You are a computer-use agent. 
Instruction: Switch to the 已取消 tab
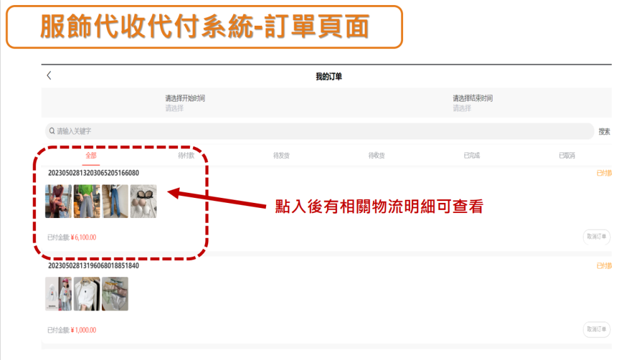567,156
